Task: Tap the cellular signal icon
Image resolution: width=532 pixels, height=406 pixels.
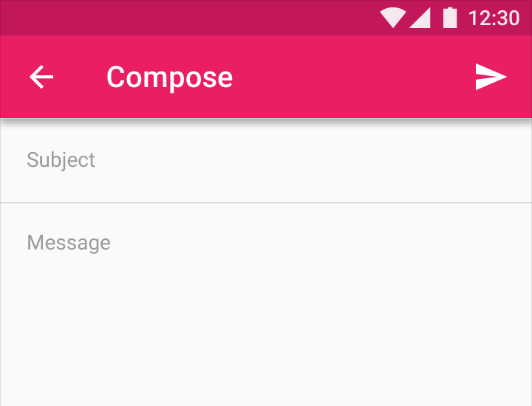Action: point(420,18)
